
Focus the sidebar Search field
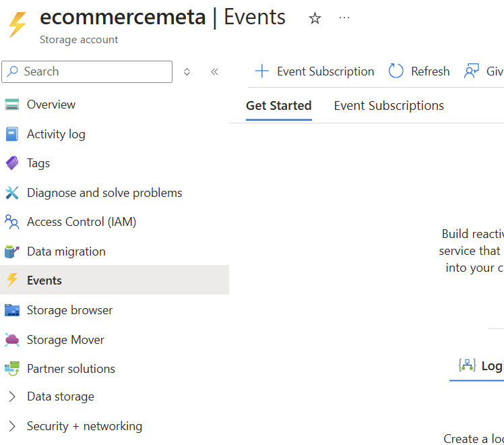click(x=87, y=71)
